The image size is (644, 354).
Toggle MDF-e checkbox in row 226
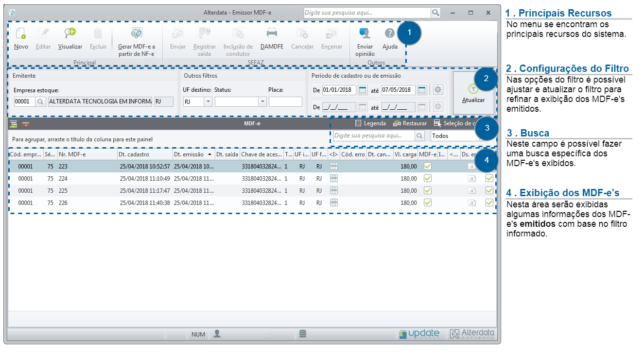428,202
